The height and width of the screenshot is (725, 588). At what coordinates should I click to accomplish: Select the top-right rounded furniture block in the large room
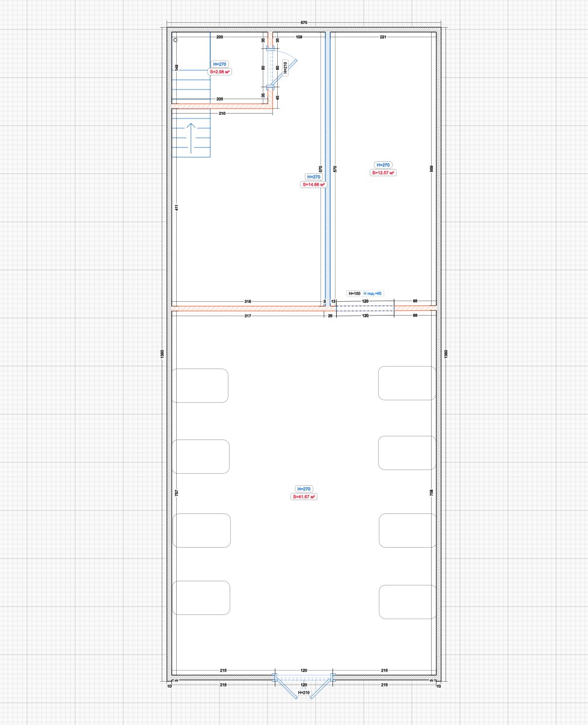tap(407, 383)
